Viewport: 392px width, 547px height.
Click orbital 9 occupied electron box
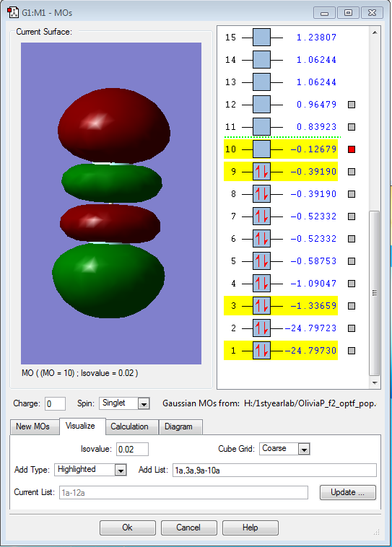tap(261, 172)
